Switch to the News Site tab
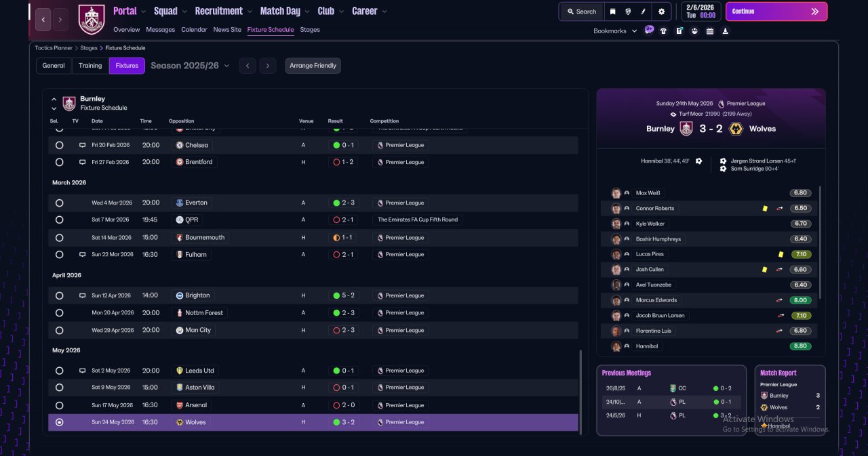The width and height of the screenshot is (868, 456). coord(227,30)
